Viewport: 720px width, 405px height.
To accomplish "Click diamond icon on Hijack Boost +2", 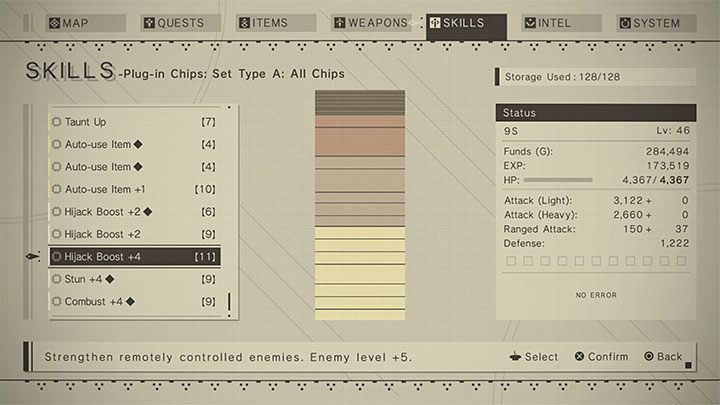I will 147,212.
